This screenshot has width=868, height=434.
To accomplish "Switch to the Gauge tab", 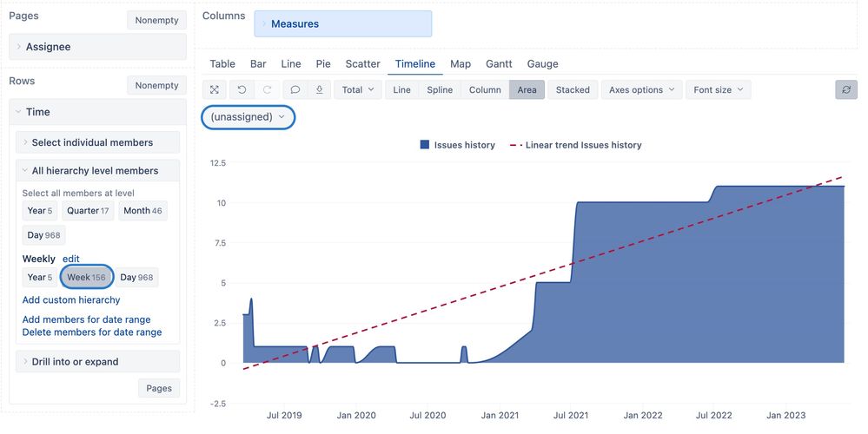I will [542, 64].
